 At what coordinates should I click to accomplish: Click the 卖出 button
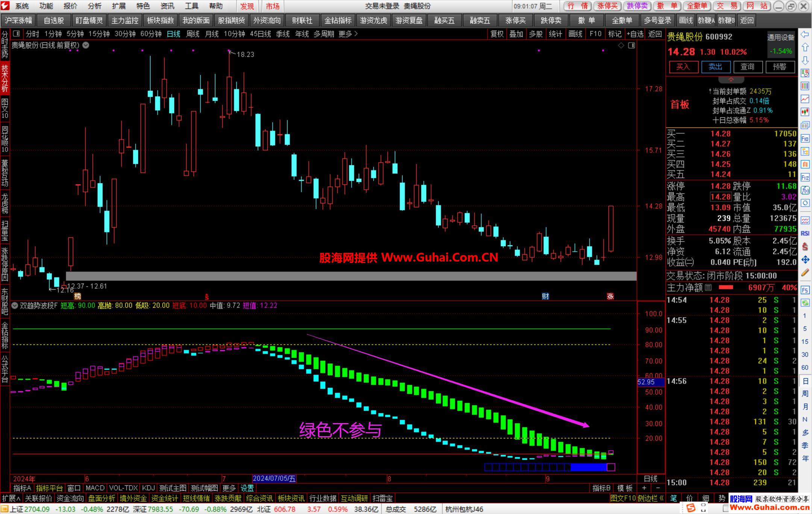click(x=715, y=67)
